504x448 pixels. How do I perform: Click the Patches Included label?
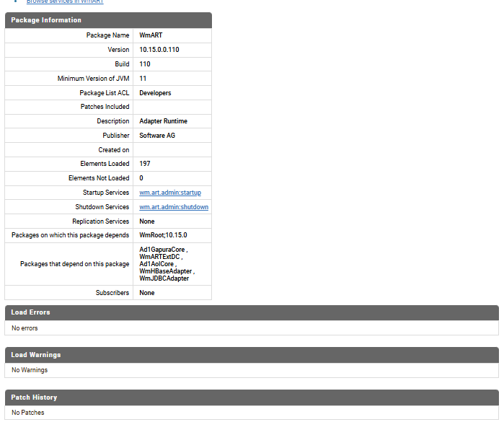coord(105,107)
